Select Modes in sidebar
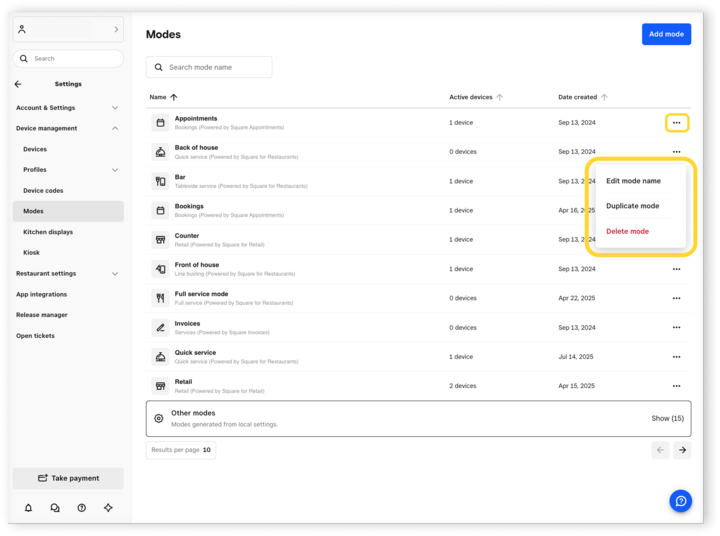This screenshot has height=536, width=720. tap(68, 211)
